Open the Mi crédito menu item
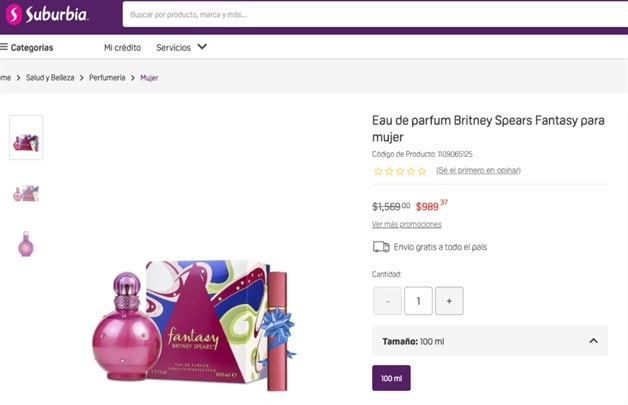Viewport: 628px width, 405px height. (122, 47)
